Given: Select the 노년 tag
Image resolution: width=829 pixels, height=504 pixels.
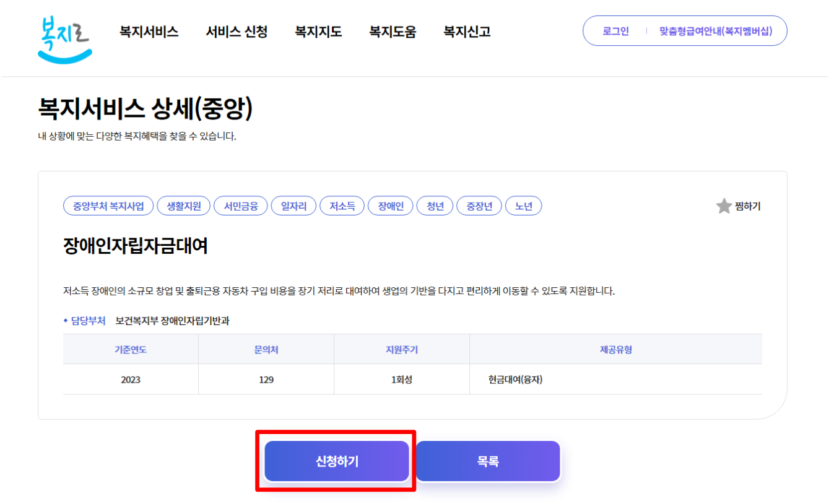Looking at the screenshot, I should 523,206.
